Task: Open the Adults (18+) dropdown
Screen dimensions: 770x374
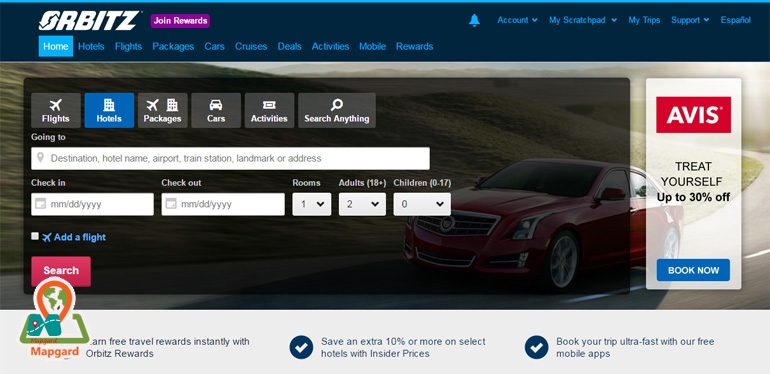Action: [x=362, y=204]
